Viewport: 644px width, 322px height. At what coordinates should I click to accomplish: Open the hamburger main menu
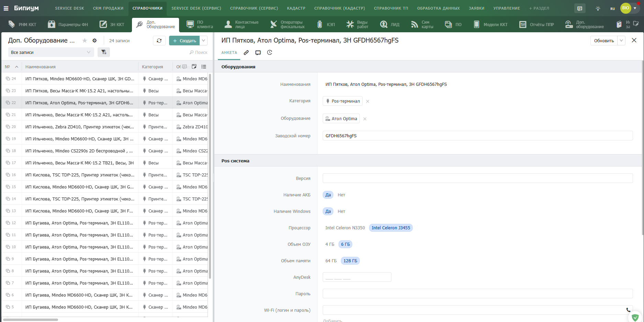pos(6,8)
